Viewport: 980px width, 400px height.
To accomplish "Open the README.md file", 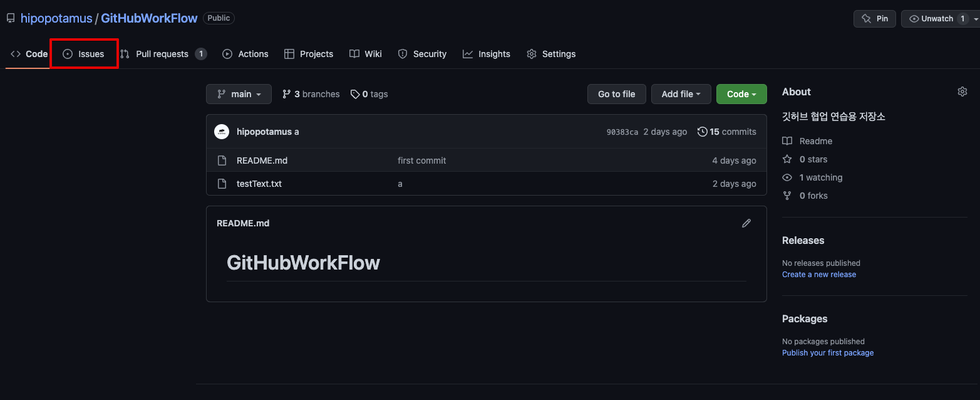I will (x=262, y=161).
